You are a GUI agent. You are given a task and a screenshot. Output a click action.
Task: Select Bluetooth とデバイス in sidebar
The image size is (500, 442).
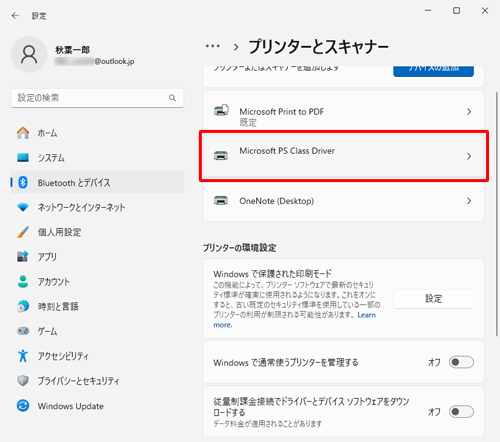[97, 182]
